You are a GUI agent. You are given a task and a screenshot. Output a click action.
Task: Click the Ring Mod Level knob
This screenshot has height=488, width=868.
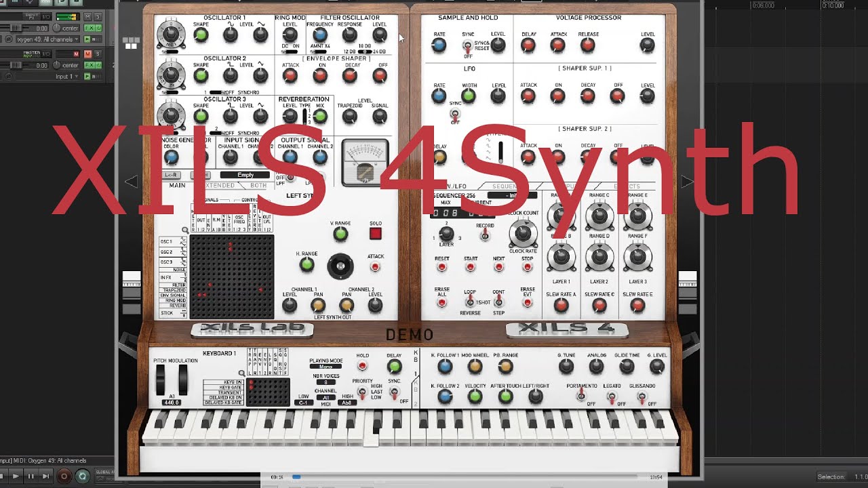[290, 35]
